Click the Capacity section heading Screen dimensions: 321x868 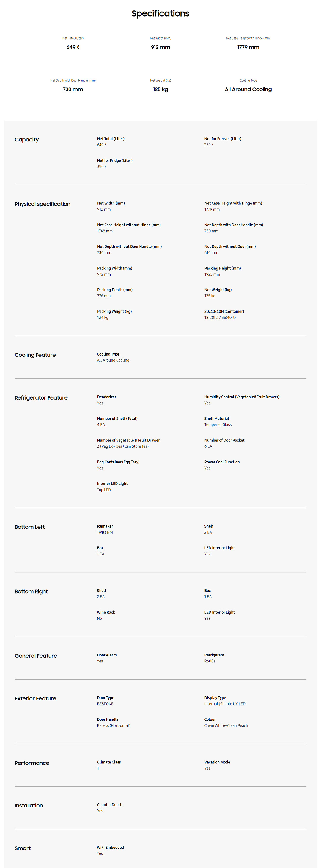(x=27, y=140)
